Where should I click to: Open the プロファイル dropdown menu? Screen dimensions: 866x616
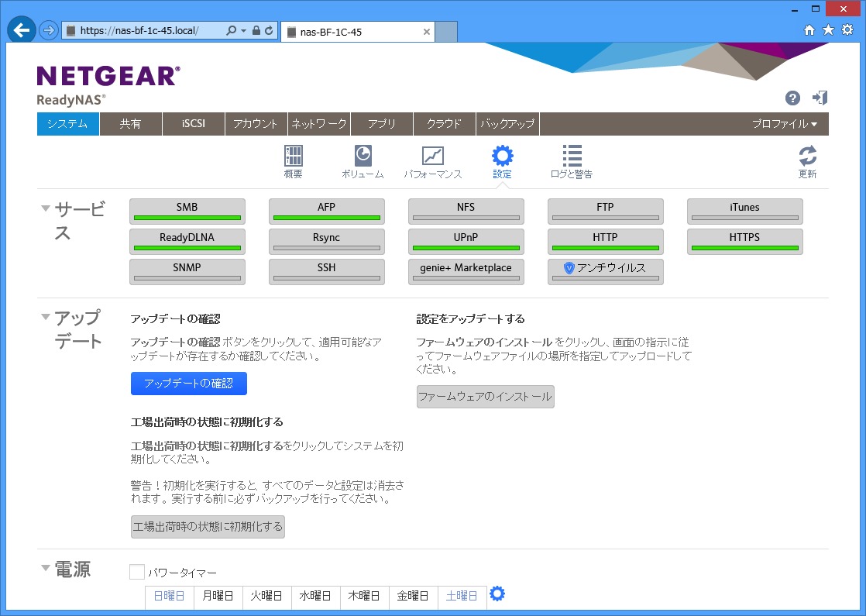[785, 124]
